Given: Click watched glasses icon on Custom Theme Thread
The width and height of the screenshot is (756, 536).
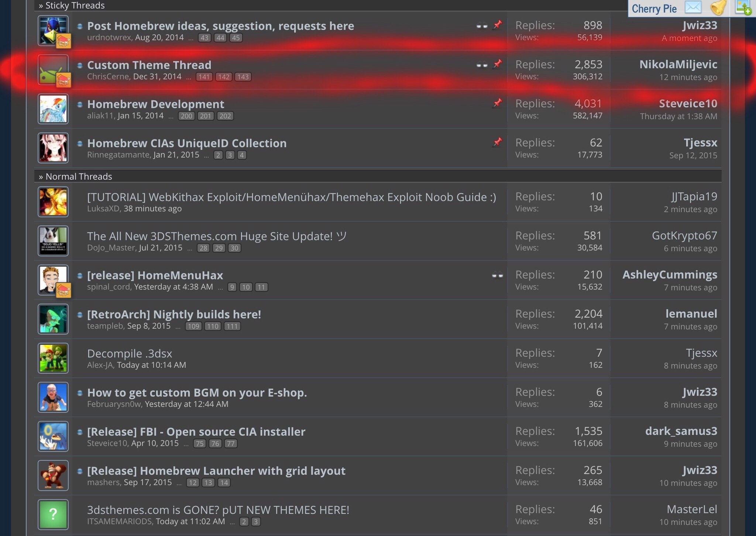Looking at the screenshot, I should (482, 65).
